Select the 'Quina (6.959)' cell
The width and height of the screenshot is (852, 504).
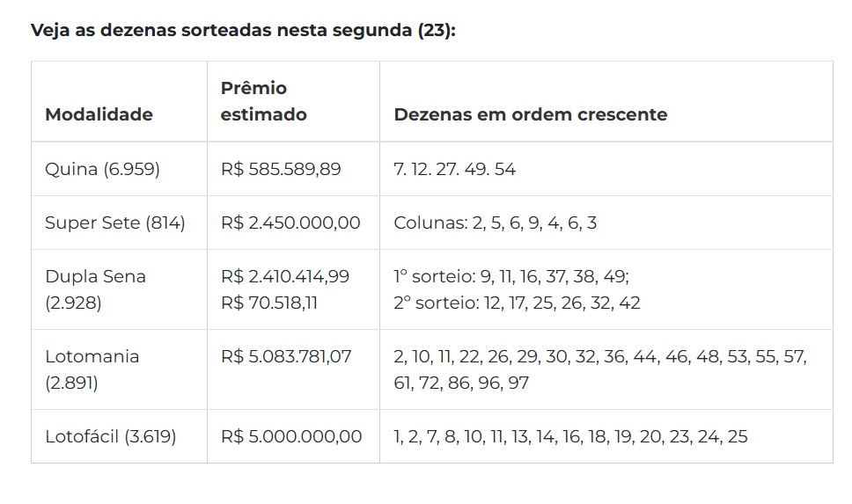coord(102,169)
